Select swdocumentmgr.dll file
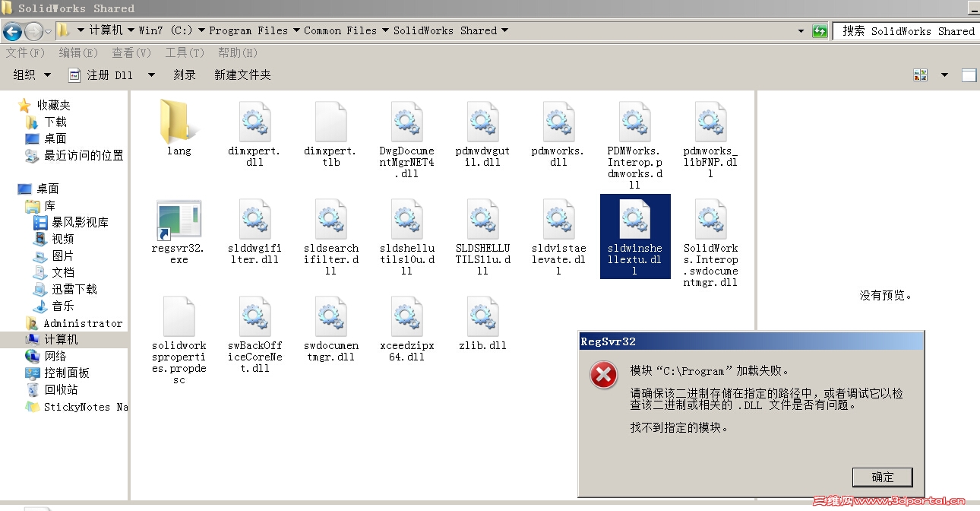 click(331, 328)
